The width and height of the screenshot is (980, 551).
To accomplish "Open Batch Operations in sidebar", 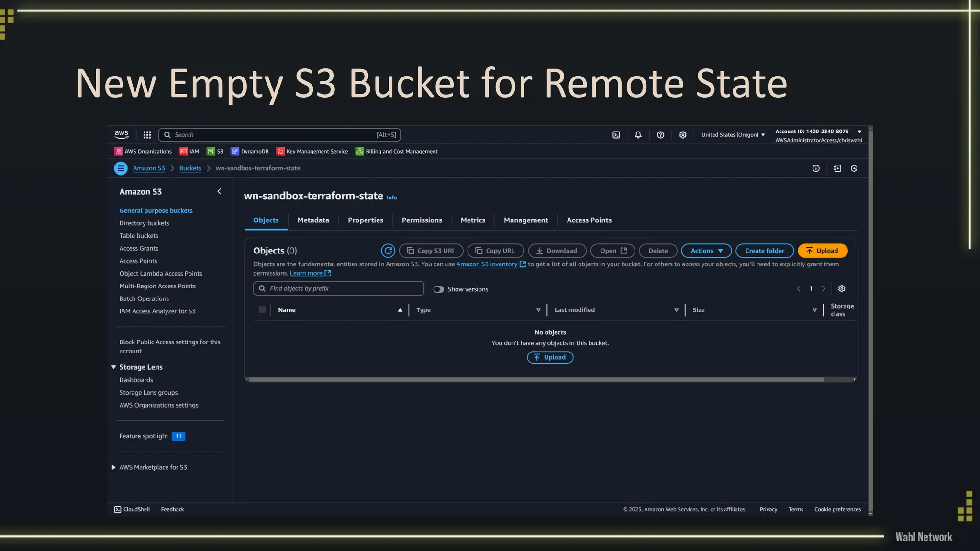I will tap(144, 298).
